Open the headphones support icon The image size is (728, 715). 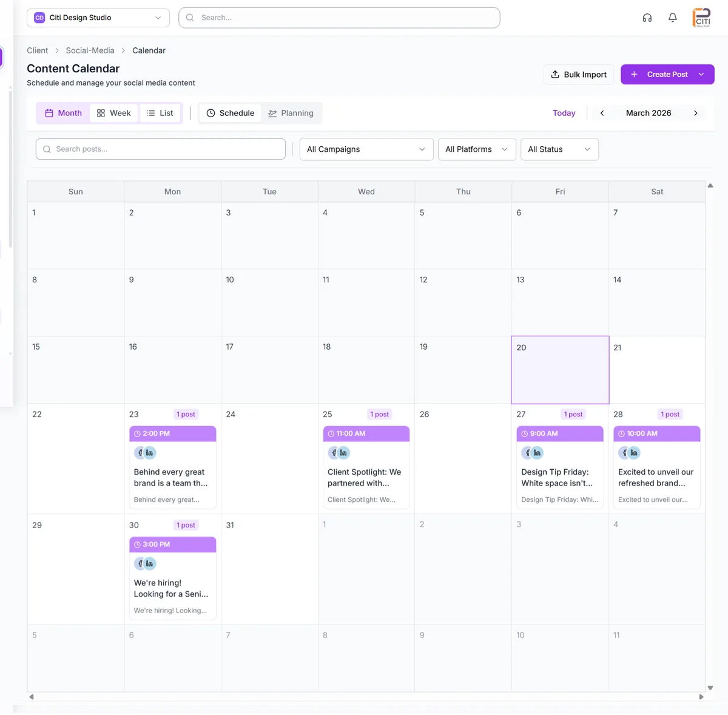pyautogui.click(x=647, y=18)
